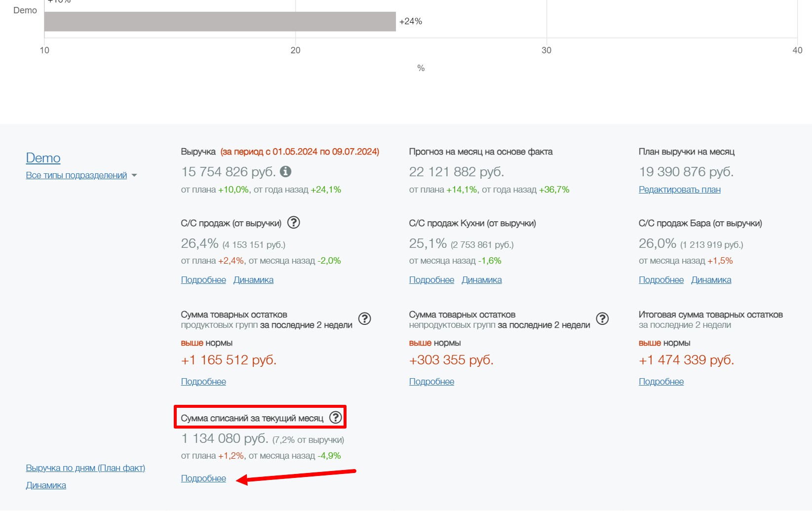Screen dimensions: 812x511
Task: Open help icon for Сумма списаний
Action: [x=336, y=418]
